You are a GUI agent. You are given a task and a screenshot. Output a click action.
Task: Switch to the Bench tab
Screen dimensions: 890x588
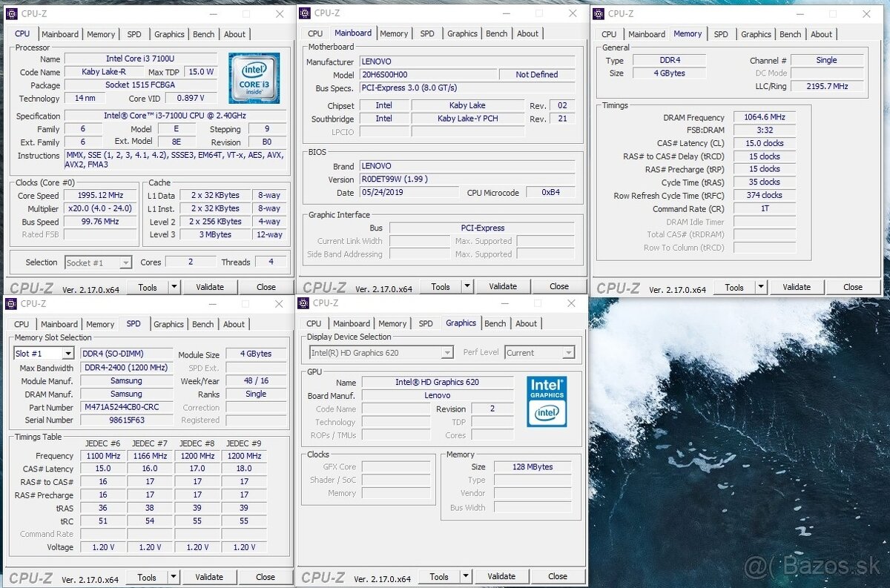click(x=203, y=34)
